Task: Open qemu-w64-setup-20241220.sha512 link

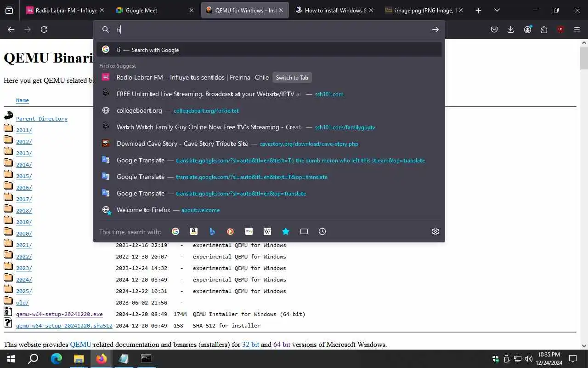Action: coord(64,326)
